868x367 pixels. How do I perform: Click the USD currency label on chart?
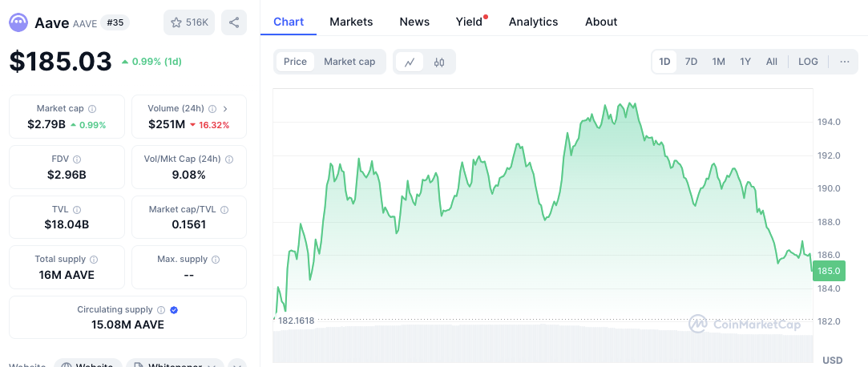[x=833, y=361]
